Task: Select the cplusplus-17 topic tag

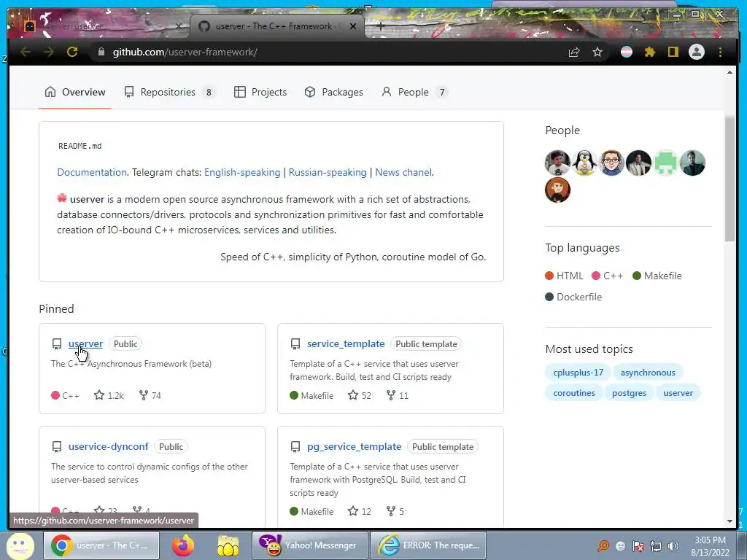Action: [x=578, y=373]
